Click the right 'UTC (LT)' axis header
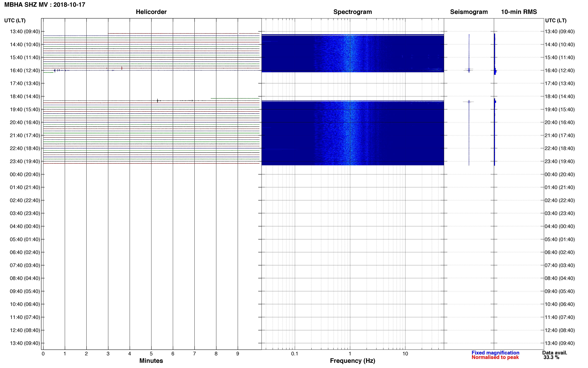This screenshot has height=368, width=588. (556, 20)
